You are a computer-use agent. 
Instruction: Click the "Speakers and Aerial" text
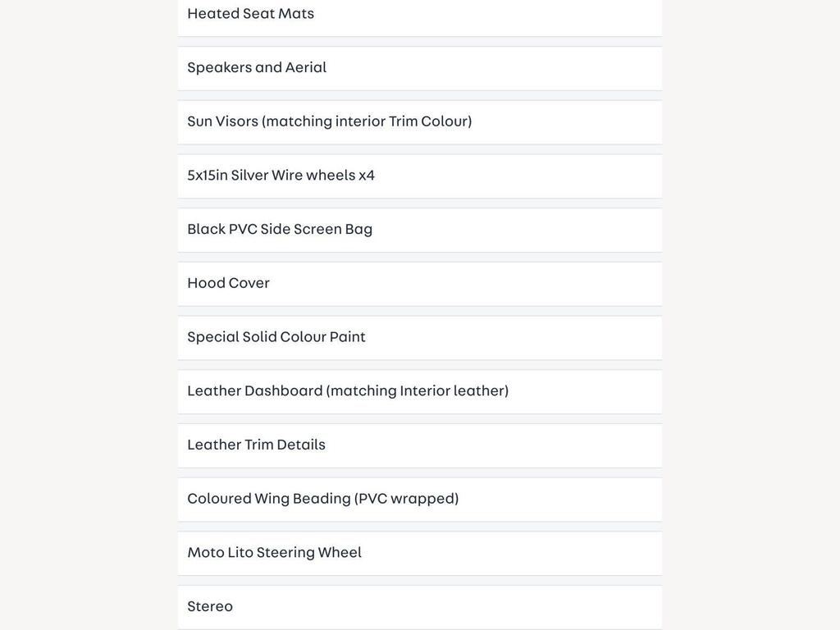257,67
